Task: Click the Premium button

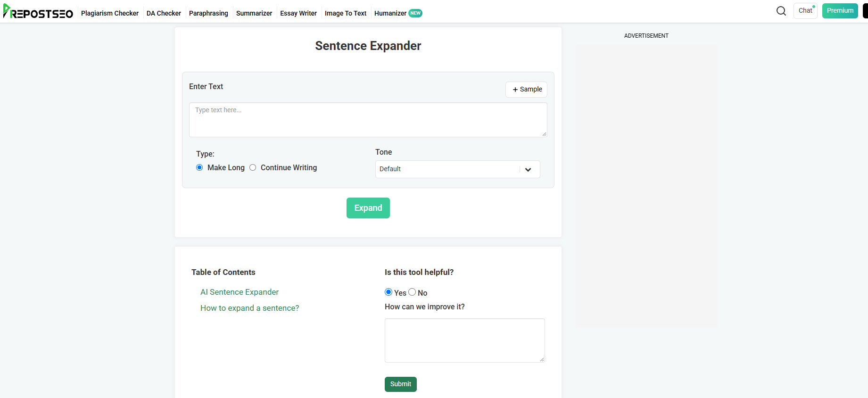Action: (840, 11)
